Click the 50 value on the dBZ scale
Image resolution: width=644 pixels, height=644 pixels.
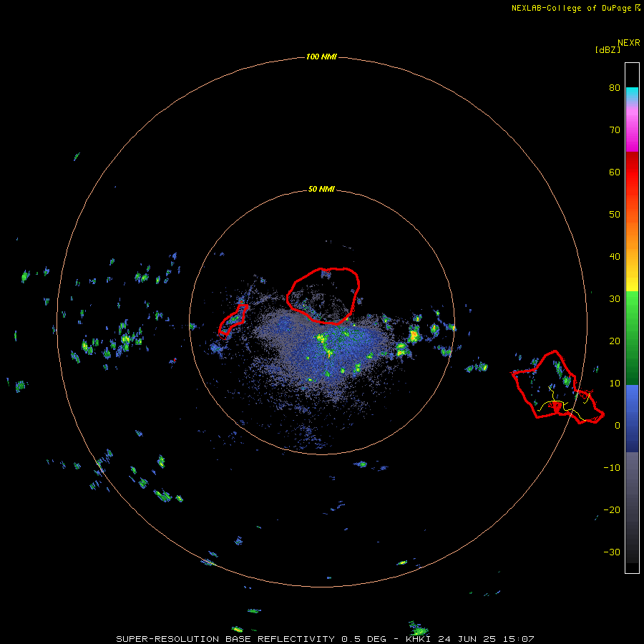click(x=615, y=215)
